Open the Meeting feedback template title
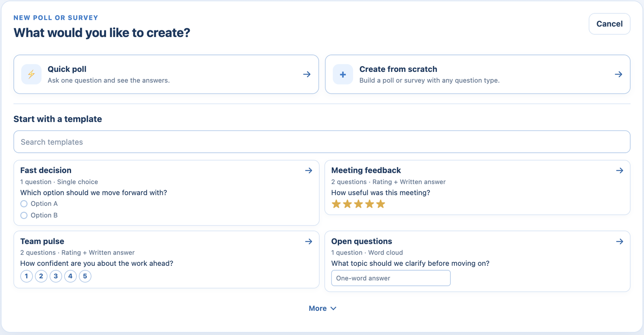 (366, 170)
